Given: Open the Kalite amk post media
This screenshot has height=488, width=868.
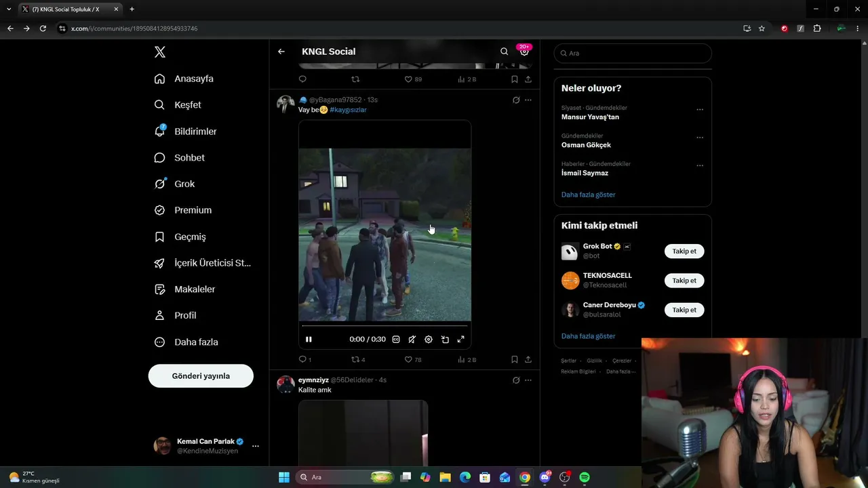Looking at the screenshot, I should 363,432.
